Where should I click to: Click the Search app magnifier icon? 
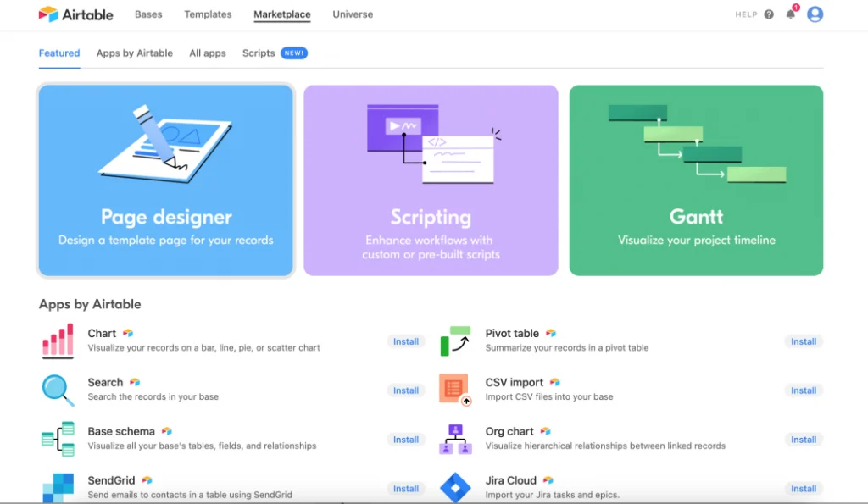pos(58,390)
